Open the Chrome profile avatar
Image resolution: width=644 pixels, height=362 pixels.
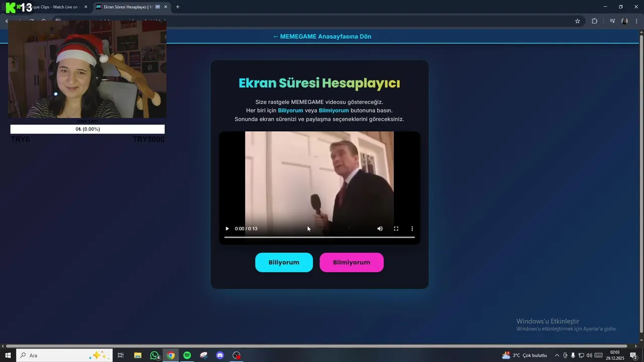(624, 21)
